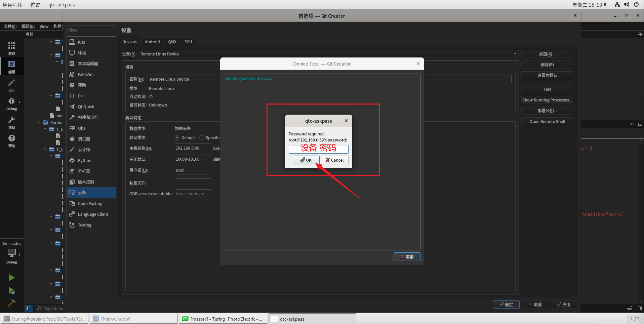The width and height of the screenshot is (644, 324).
Task: Open Projects (项目) wrench mode icon
Action: (x=11, y=122)
